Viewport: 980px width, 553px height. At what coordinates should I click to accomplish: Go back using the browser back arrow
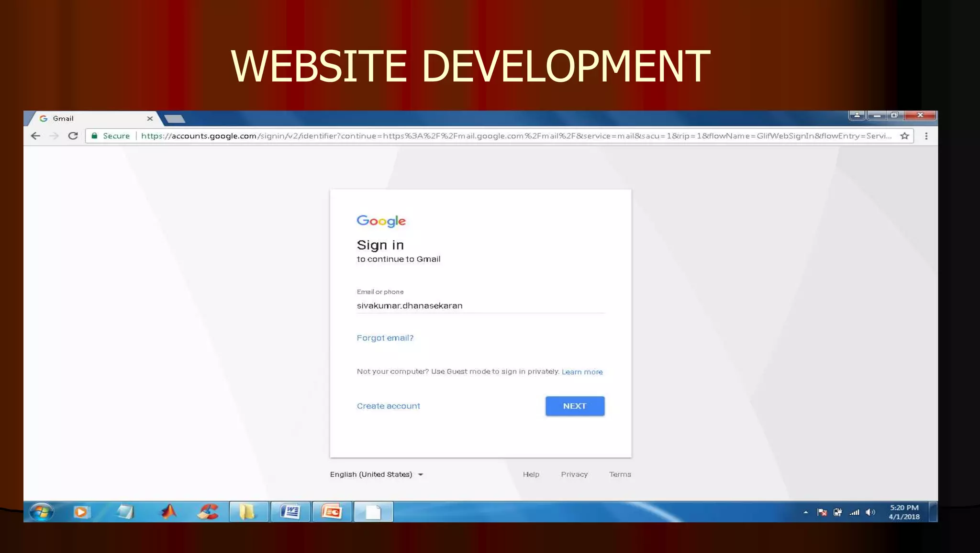pyautogui.click(x=35, y=136)
